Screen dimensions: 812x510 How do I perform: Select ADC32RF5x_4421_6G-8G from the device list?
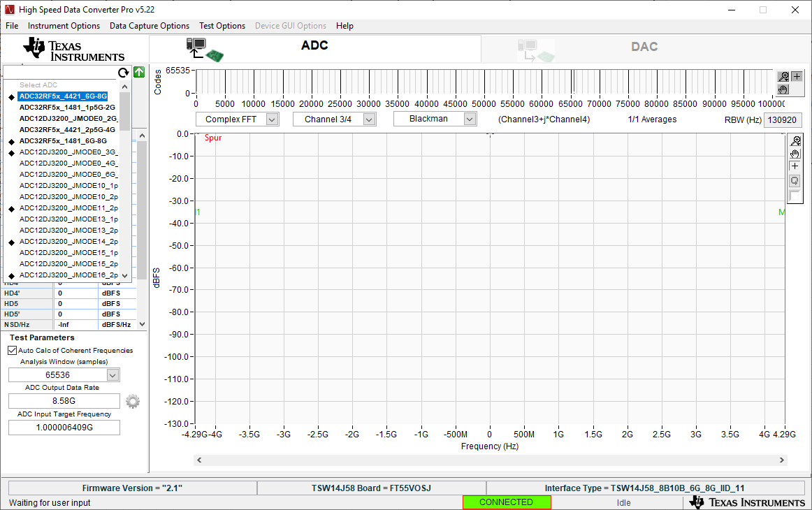64,96
